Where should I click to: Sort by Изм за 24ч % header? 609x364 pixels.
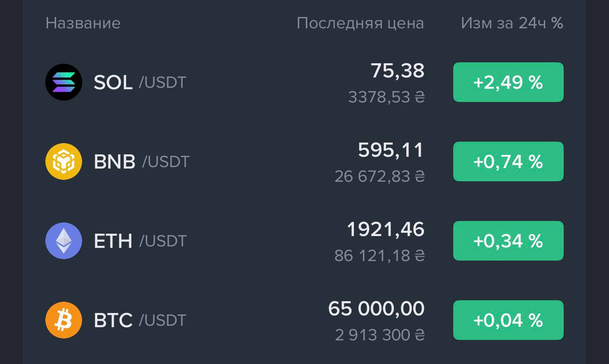(x=512, y=23)
